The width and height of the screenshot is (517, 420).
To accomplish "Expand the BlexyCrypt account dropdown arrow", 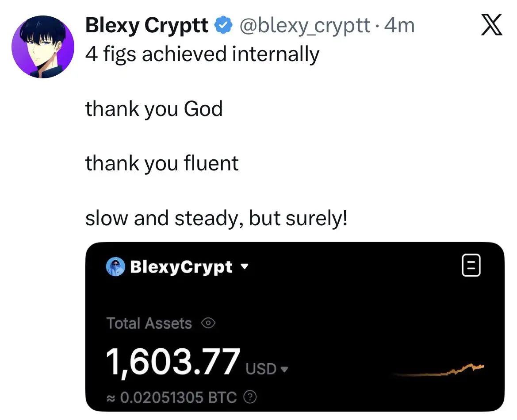I will (244, 267).
